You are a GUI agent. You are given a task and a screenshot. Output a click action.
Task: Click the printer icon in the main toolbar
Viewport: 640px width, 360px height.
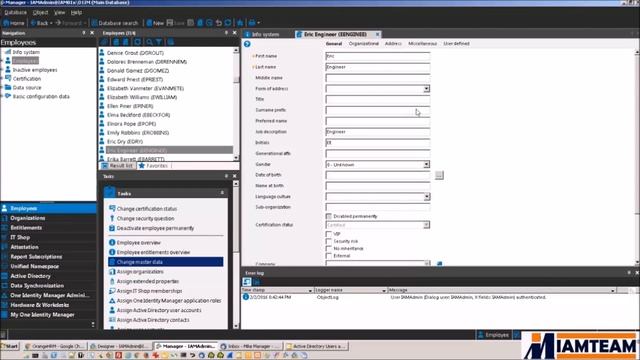tap(252, 23)
